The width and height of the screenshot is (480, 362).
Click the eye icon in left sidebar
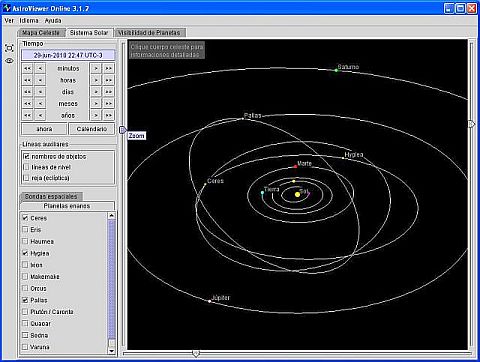(9, 61)
